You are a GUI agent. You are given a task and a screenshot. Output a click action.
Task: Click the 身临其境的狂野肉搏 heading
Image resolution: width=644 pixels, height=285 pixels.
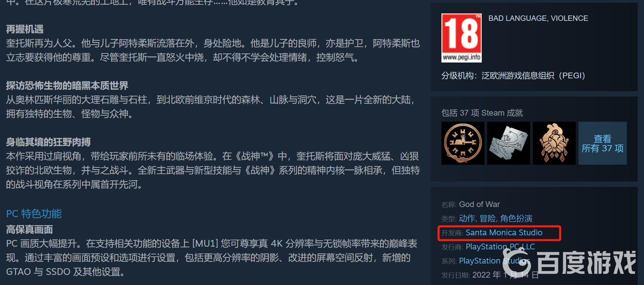tap(48, 142)
